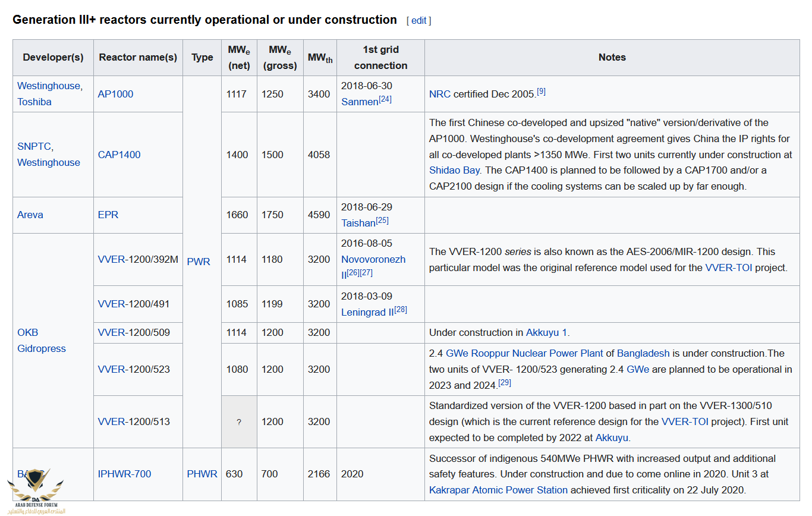The width and height of the screenshot is (812, 516).
Task: Select the 630 net MWe cell
Action: 239,474
